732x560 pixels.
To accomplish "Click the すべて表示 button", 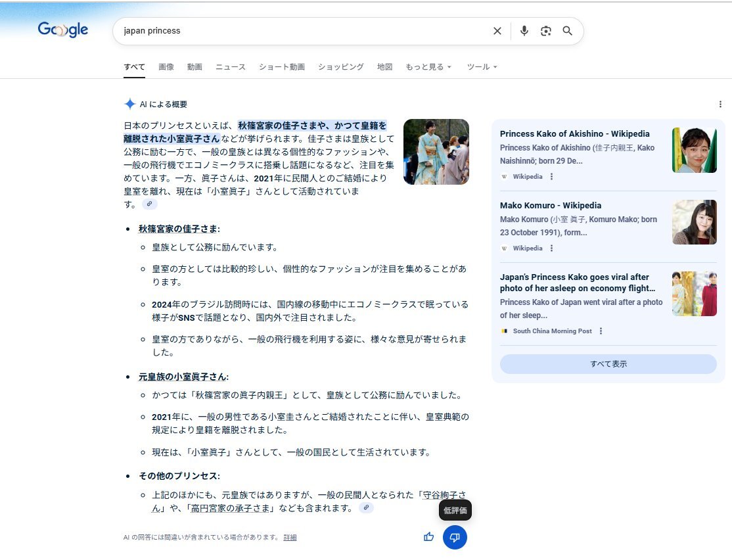I will click(608, 364).
